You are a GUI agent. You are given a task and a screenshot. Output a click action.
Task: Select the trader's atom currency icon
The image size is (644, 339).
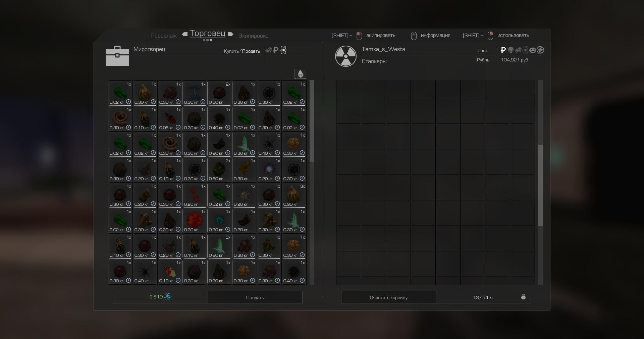[x=283, y=50]
